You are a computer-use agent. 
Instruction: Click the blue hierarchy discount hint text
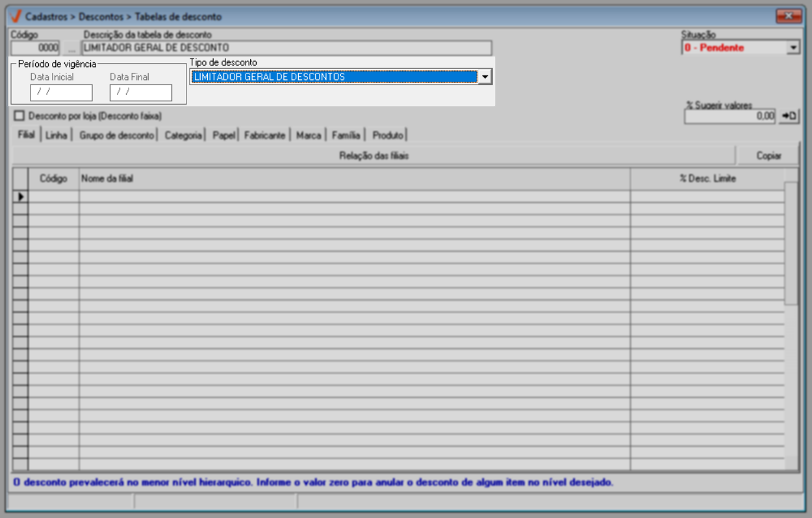click(313, 483)
